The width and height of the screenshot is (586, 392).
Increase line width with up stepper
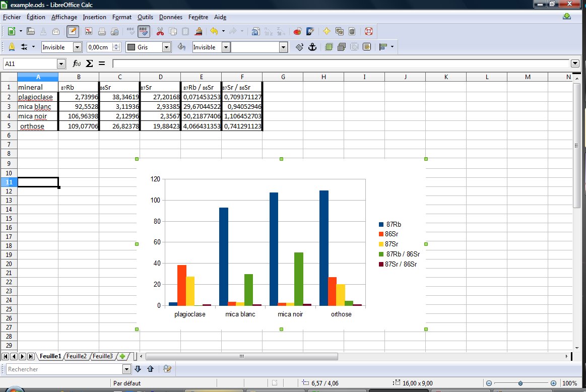(x=116, y=45)
